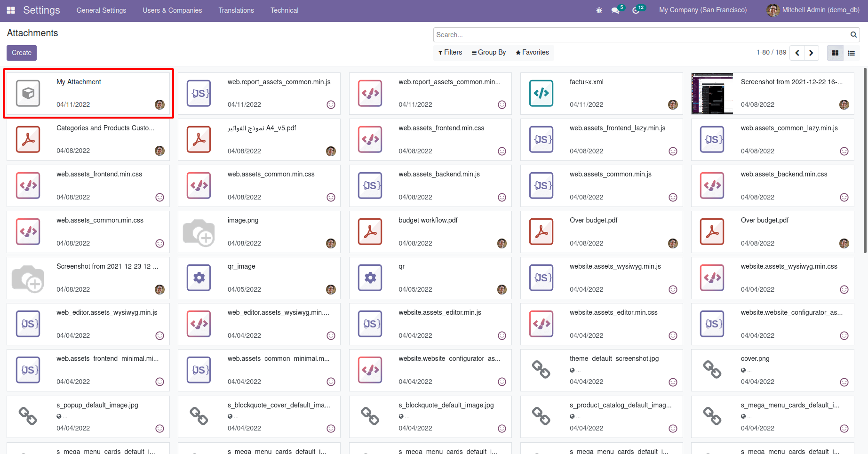Click camera placeholder of Screenshot 2021-12-23 card

pyautogui.click(x=28, y=279)
